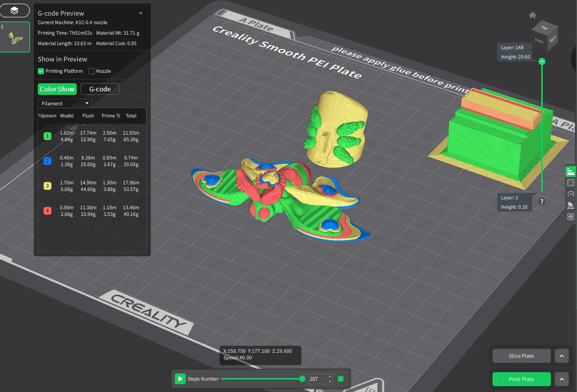Click Steps Number slider handle
577x392 pixels.
302,379
